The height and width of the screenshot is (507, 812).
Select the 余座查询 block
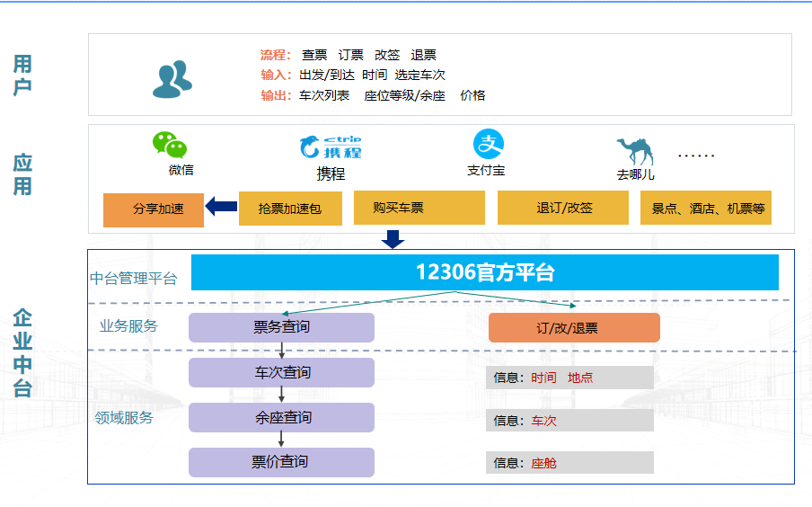(281, 417)
